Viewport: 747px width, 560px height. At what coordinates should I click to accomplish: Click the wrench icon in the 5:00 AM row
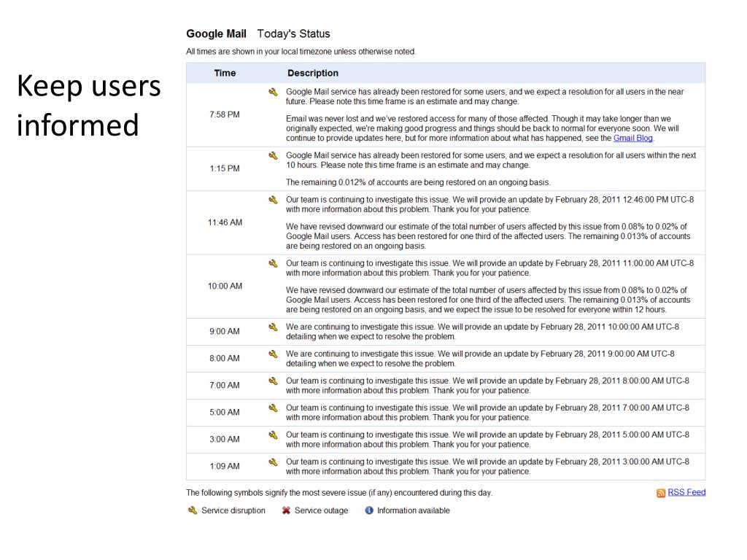coord(273,408)
